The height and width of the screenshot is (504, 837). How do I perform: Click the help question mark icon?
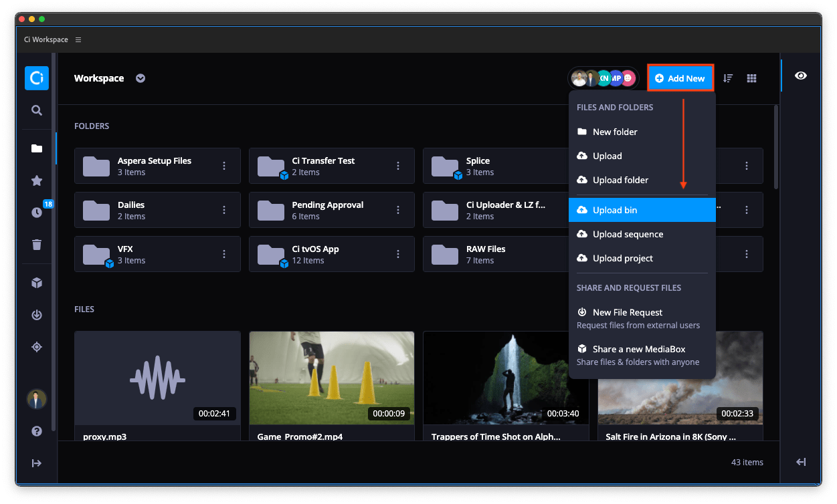tap(36, 431)
